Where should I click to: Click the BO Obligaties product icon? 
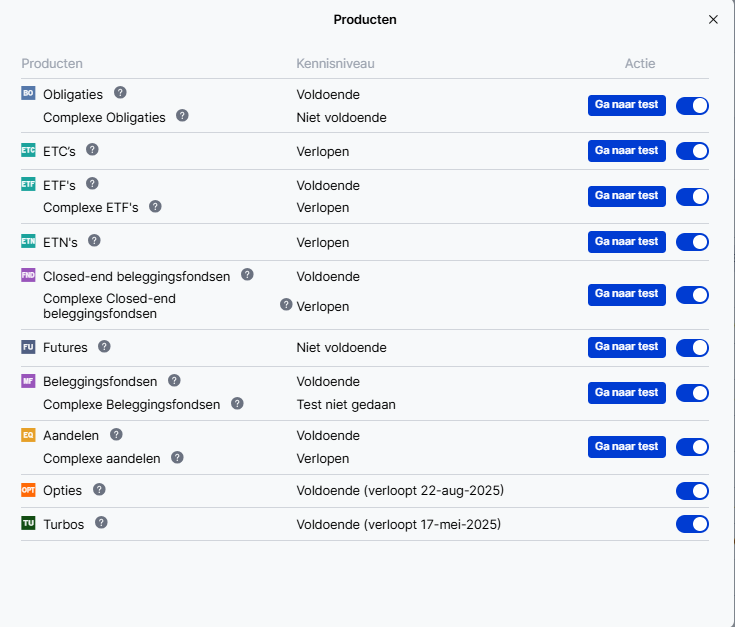coord(28,93)
